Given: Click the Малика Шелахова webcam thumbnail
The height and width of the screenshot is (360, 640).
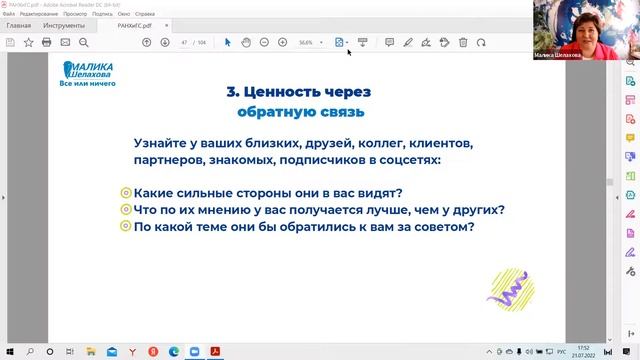Looking at the screenshot, I should click(586, 30).
